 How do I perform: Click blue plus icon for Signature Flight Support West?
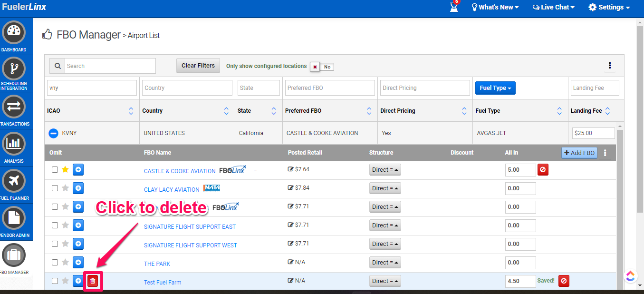[78, 244]
